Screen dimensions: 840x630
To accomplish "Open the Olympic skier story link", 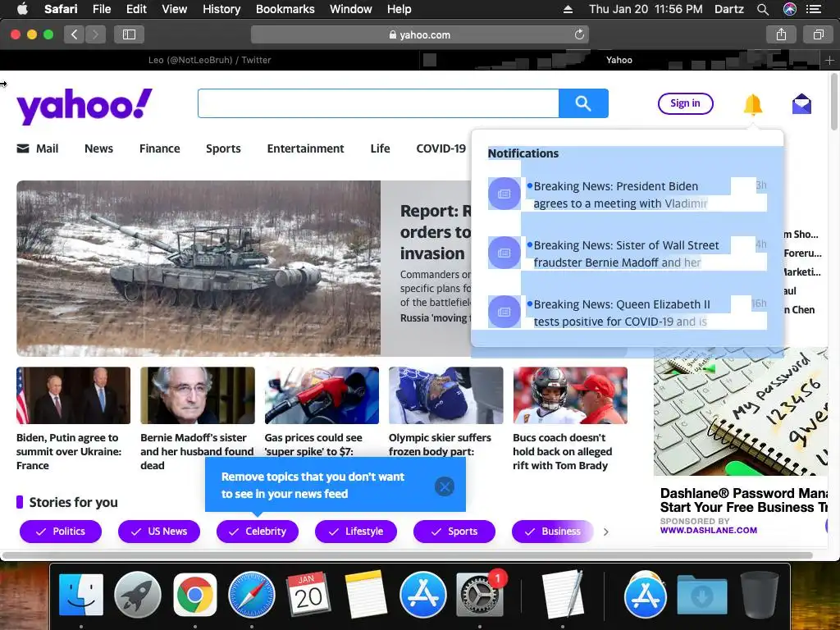I will point(441,444).
